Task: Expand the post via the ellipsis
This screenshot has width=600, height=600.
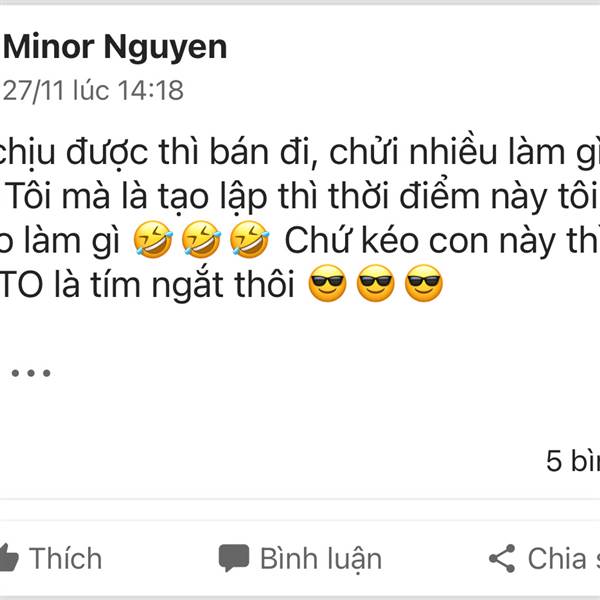Action: tap(30, 373)
